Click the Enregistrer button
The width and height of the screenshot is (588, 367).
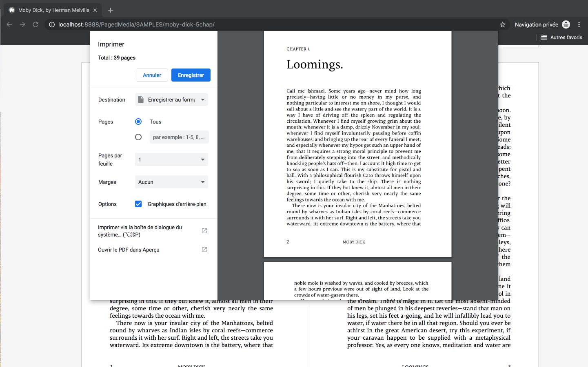(x=191, y=75)
